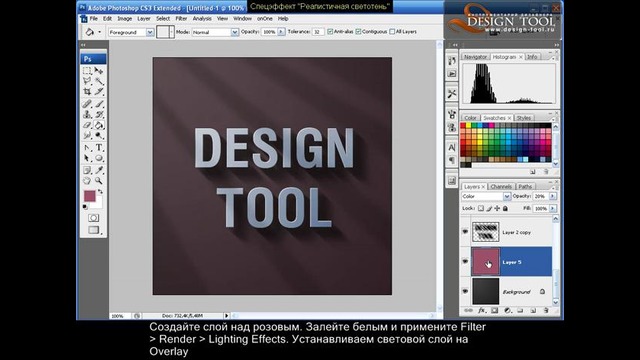Select the Rectangular Marquee tool
This screenshot has width=640, height=360.
pyautogui.click(x=87, y=71)
